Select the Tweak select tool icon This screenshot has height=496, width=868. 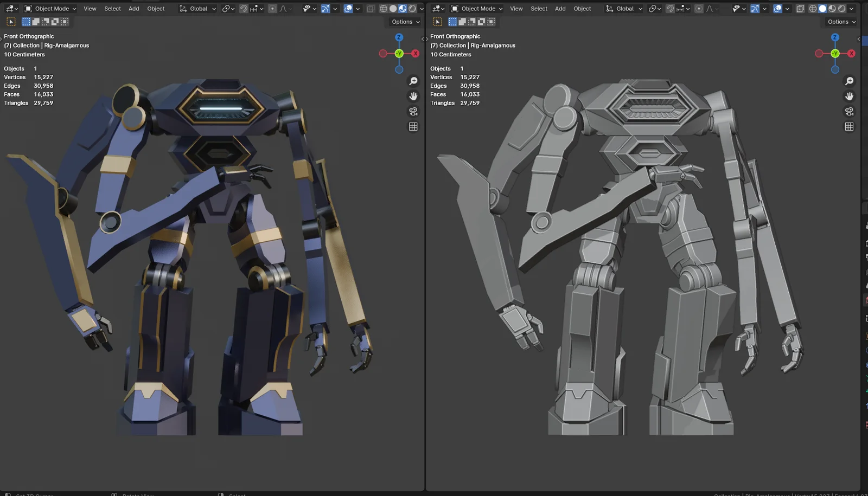pyautogui.click(x=26, y=21)
